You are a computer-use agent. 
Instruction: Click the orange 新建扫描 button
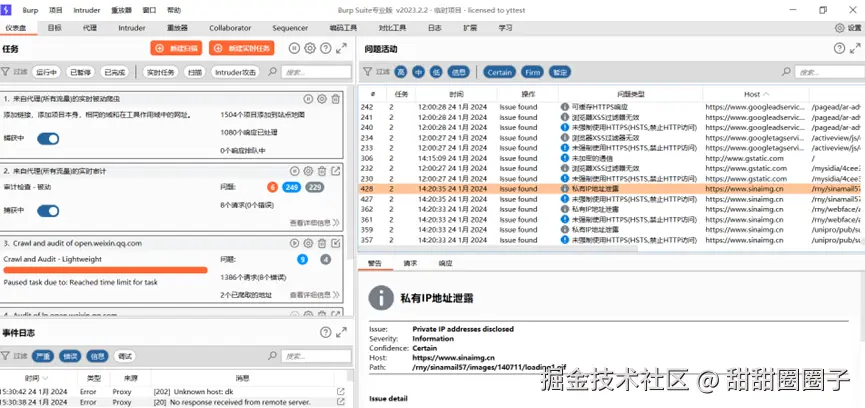click(176, 49)
